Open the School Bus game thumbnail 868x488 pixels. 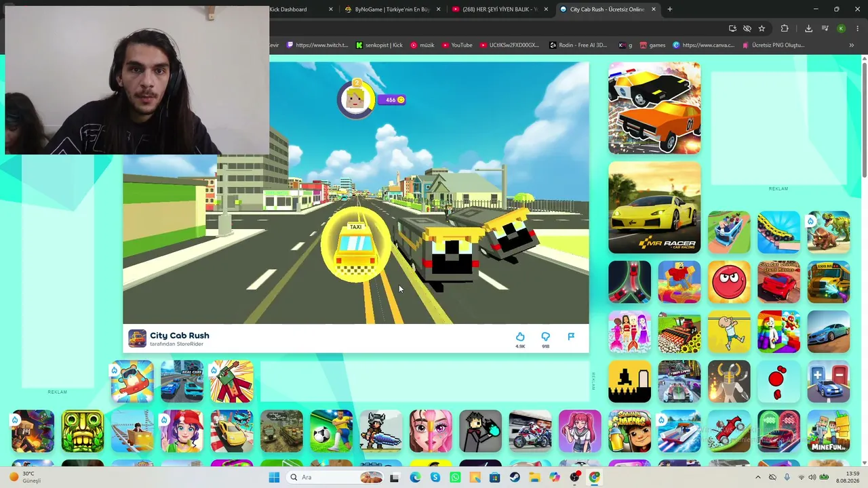tap(829, 282)
